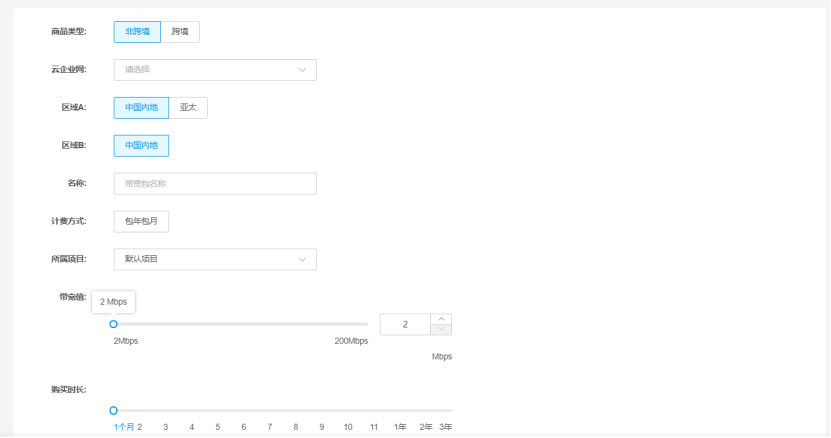Image resolution: width=831 pixels, height=438 pixels.
Task: Click the bandwidth slider handle at 2Mbps
Action: pos(113,324)
